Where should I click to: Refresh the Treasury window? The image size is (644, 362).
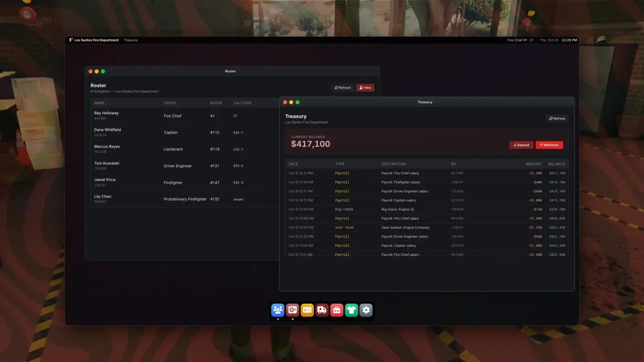click(557, 119)
